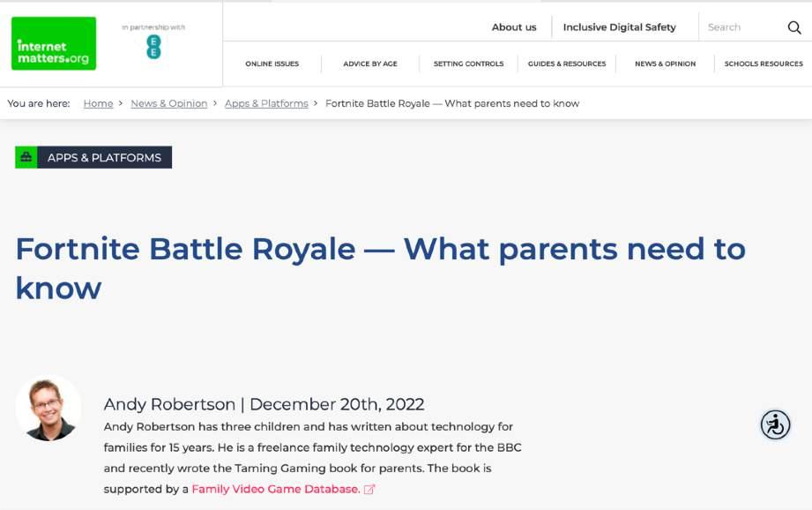Viewport: 812px width, 510px height.
Task: Click Andy Robertson's author photo
Action: [x=48, y=409]
